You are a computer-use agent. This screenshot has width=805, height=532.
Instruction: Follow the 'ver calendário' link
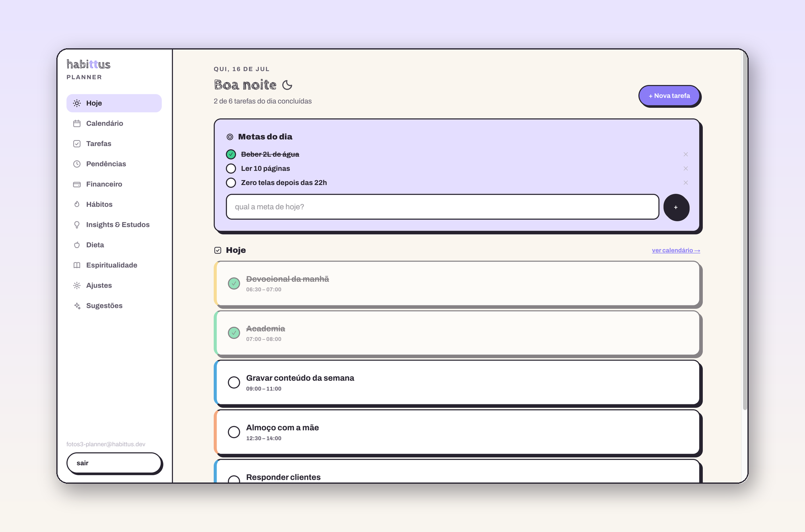(676, 250)
